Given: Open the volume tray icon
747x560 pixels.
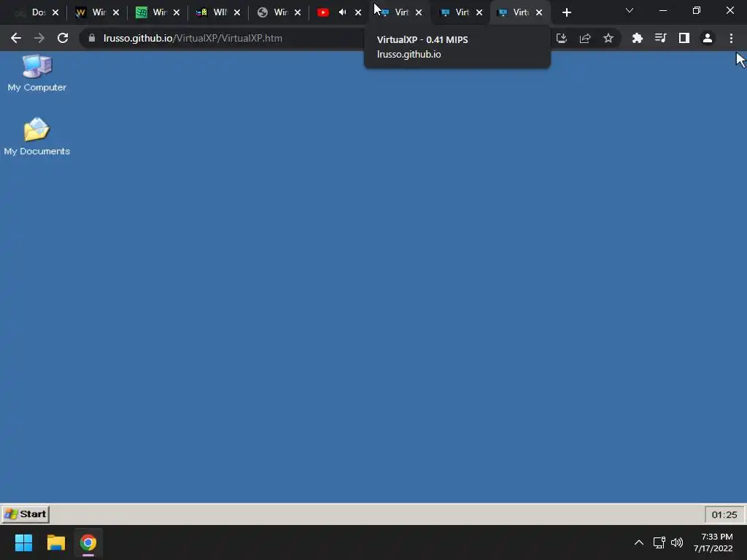Looking at the screenshot, I should coord(676,542).
